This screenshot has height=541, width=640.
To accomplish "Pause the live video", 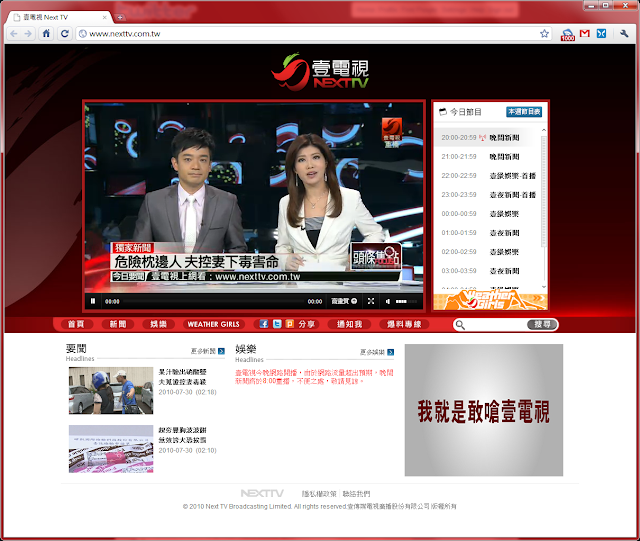I will [93, 301].
